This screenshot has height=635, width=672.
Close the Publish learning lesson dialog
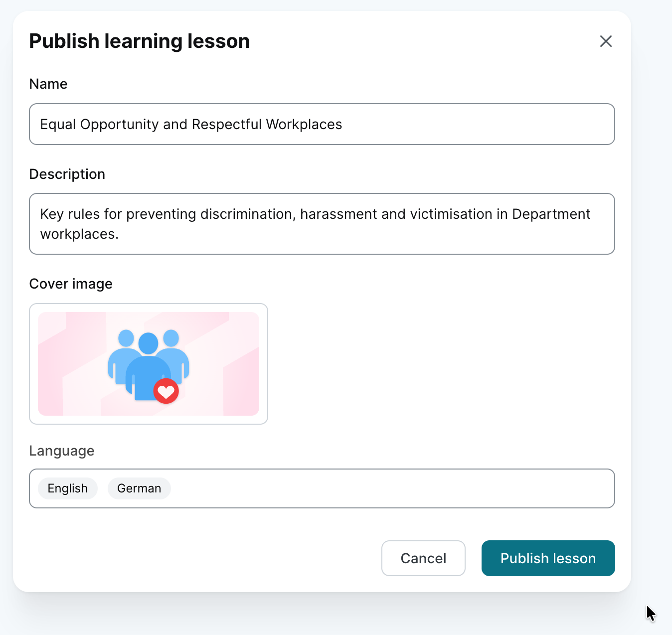click(x=606, y=41)
